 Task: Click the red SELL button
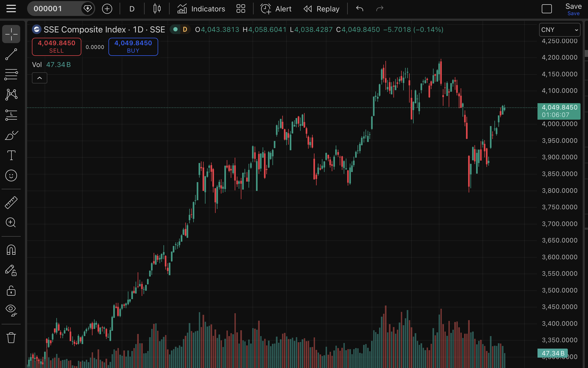[x=57, y=47]
